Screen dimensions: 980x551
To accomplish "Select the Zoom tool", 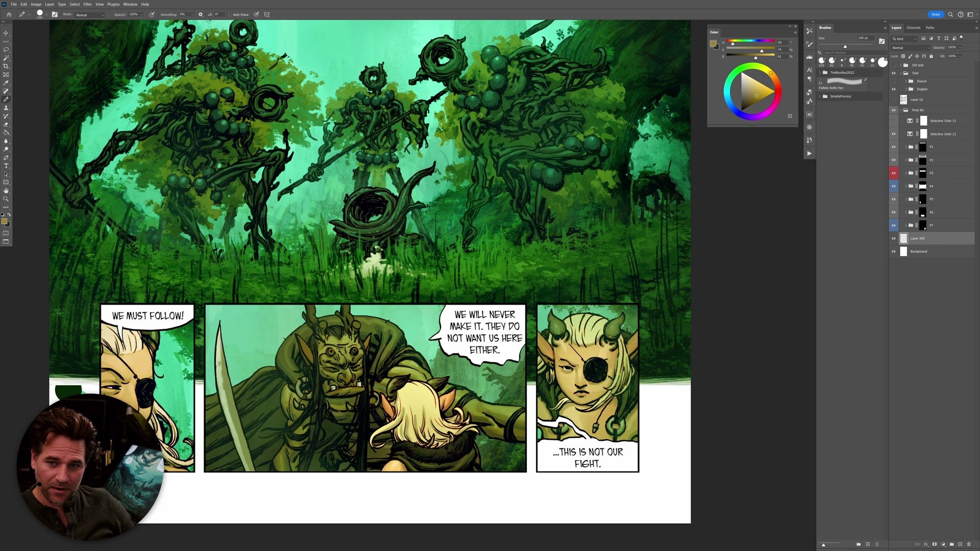I will 6,199.
